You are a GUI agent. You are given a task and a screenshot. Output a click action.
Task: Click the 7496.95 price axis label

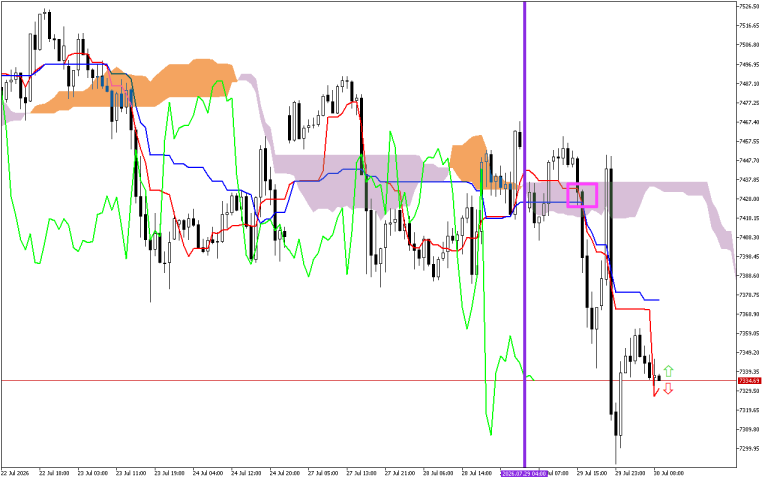click(749, 64)
